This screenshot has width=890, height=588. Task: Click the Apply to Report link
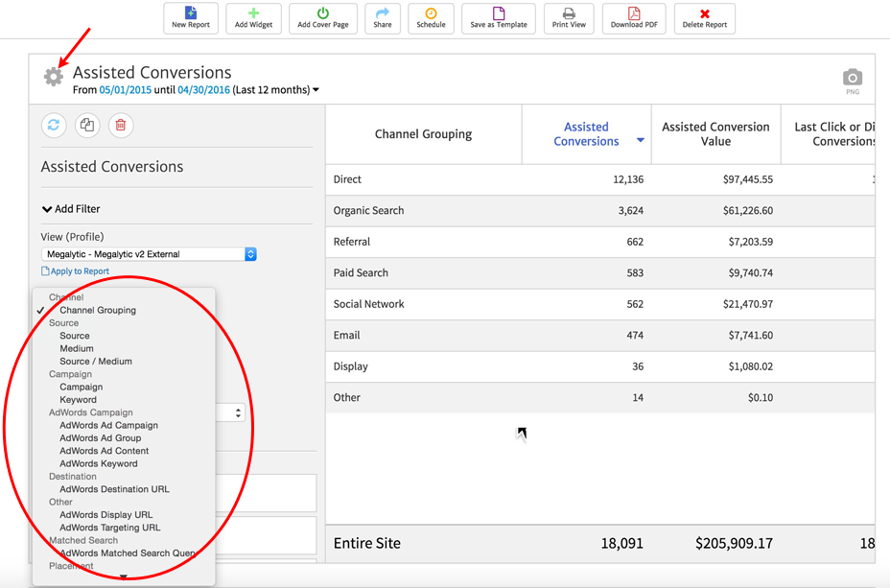[76, 271]
